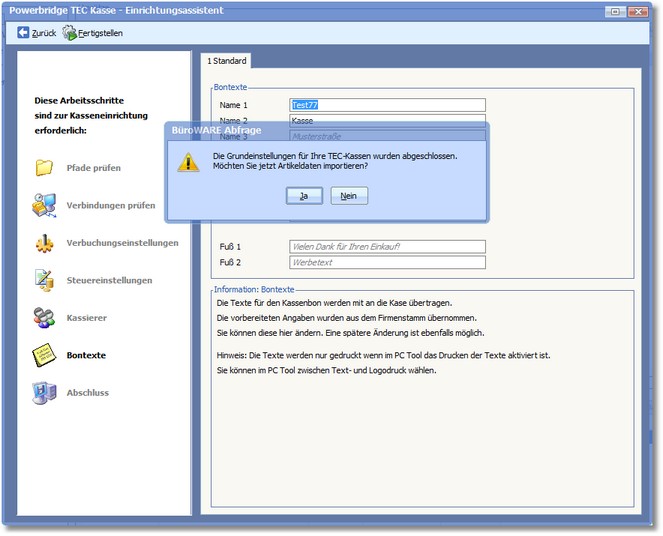
Task: Click the Steuereinstellungen document icon
Action: tap(44, 280)
